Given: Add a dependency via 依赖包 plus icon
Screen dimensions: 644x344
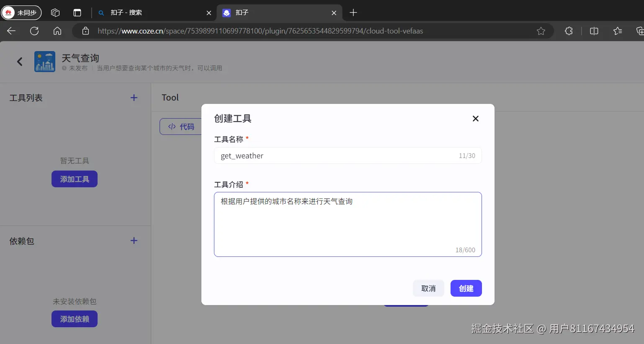Looking at the screenshot, I should [134, 241].
